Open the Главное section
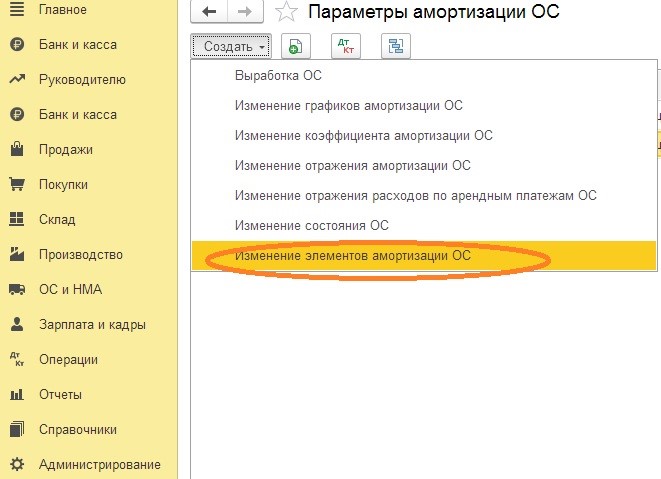The width and height of the screenshot is (661, 479). pyautogui.click(x=63, y=9)
